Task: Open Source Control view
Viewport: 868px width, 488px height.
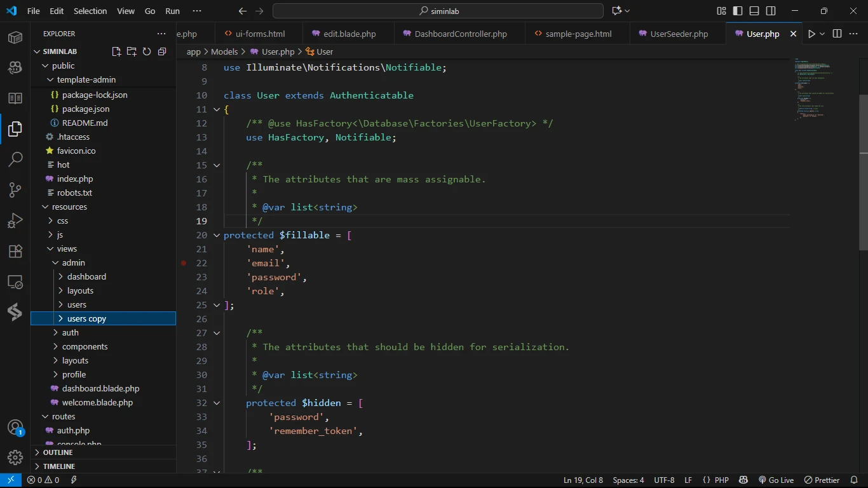Action: 15,190
